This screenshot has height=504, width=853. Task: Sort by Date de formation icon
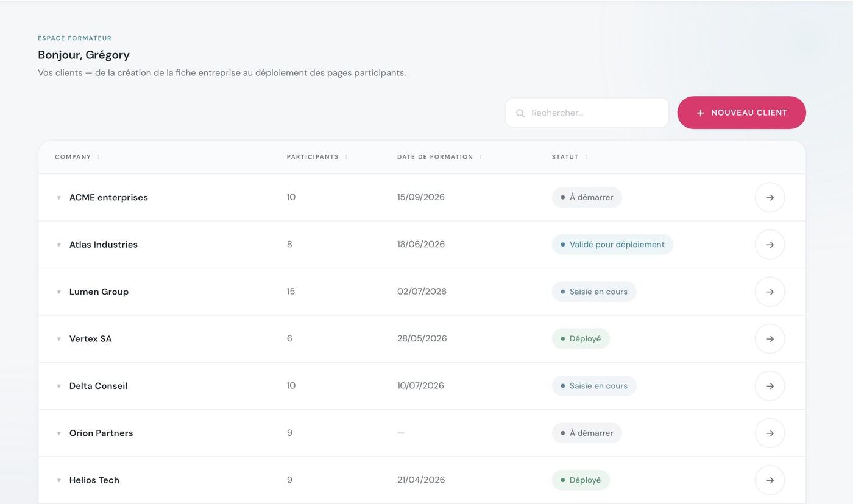pos(481,157)
